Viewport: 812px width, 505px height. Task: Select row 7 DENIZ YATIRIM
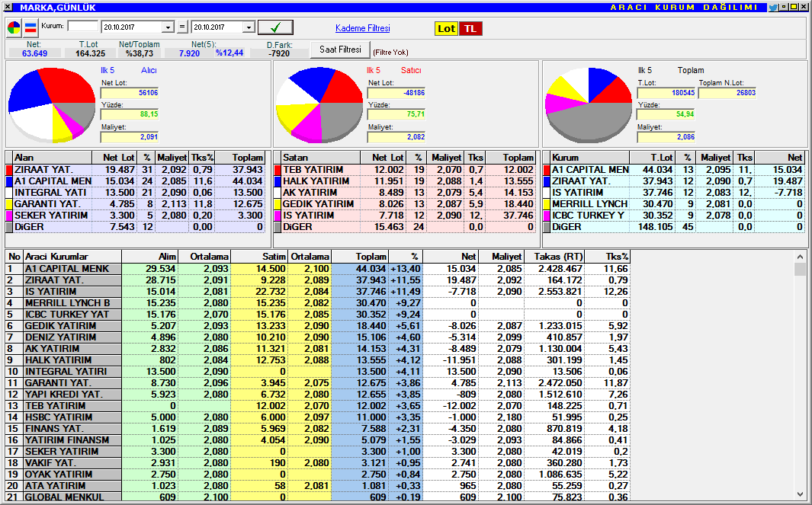click(318, 337)
